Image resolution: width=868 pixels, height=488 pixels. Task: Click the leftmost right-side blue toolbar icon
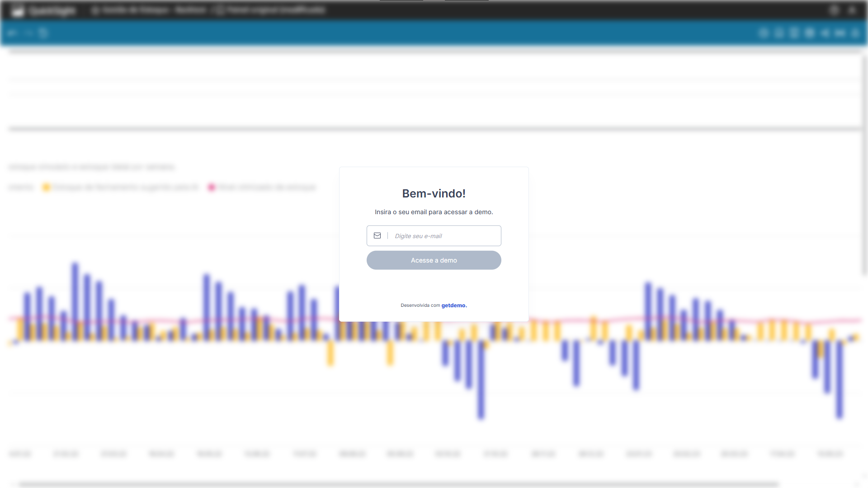point(764,33)
